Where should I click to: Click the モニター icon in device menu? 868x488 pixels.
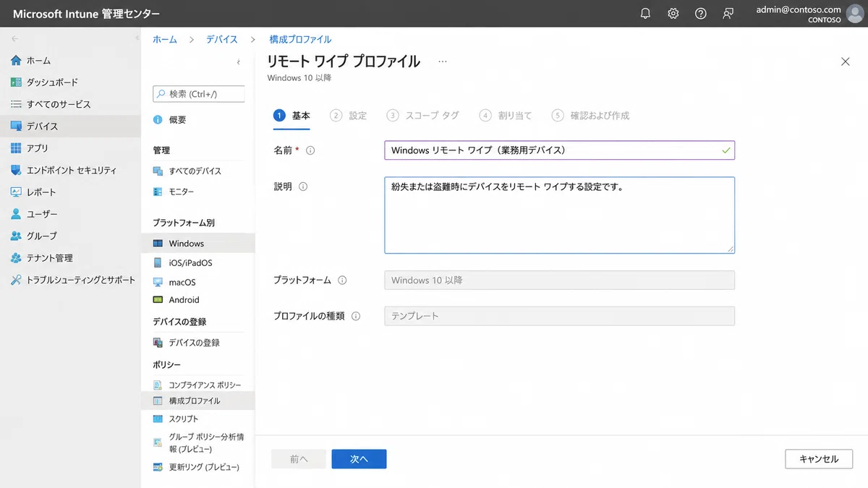[x=158, y=192]
